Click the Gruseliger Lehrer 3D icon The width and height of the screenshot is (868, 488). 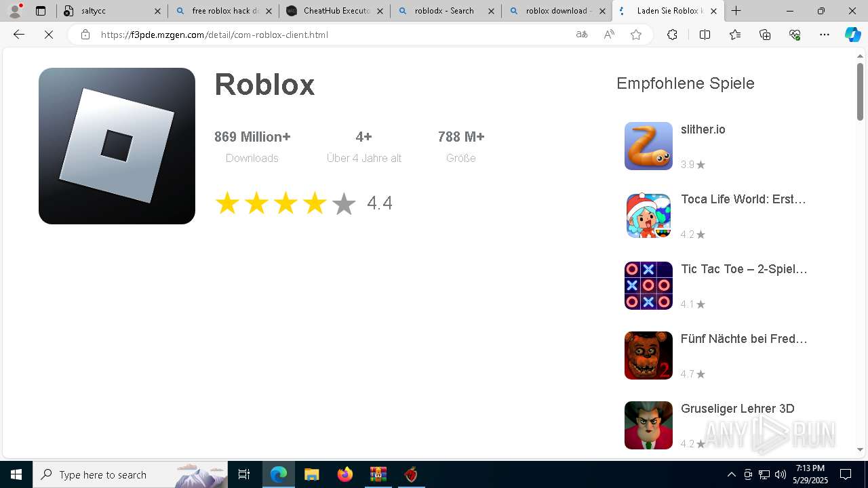[x=648, y=425]
